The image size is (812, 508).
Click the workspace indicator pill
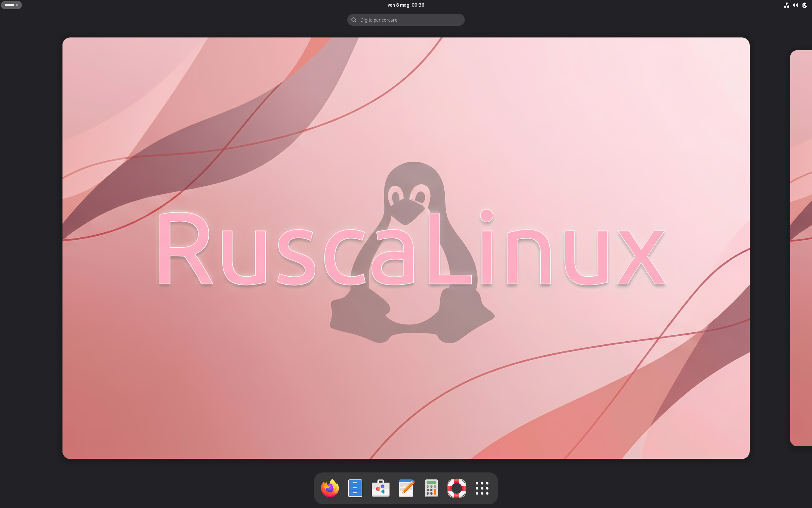pyautogui.click(x=11, y=5)
